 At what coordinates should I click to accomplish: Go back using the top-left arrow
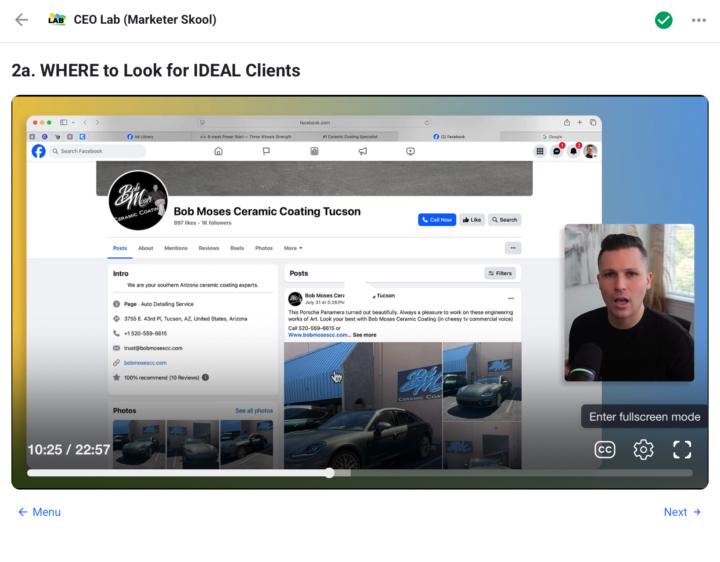tap(22, 20)
